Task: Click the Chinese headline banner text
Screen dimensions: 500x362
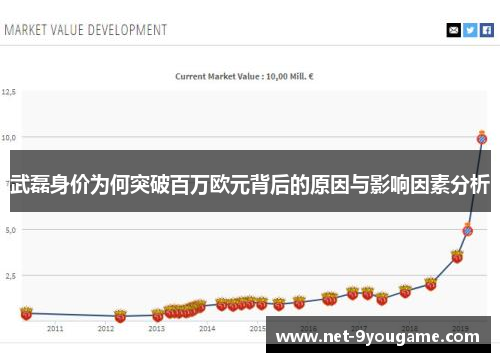Action: (250, 184)
